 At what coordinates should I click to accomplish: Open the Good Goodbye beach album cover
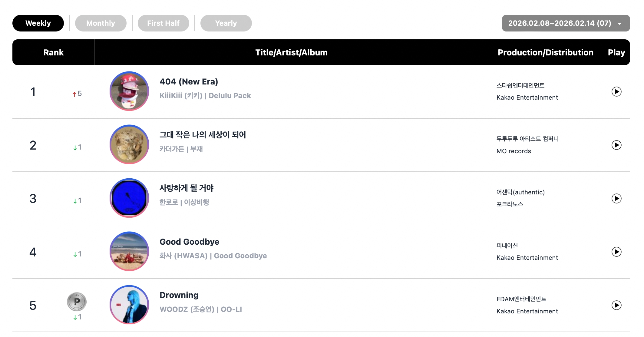pos(129,251)
